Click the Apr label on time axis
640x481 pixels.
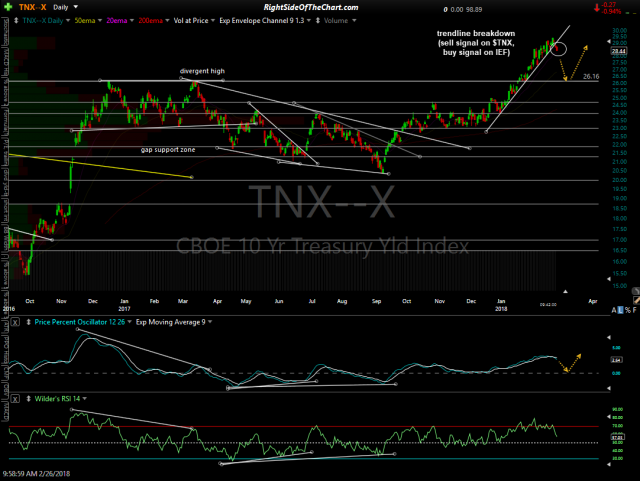click(x=593, y=301)
